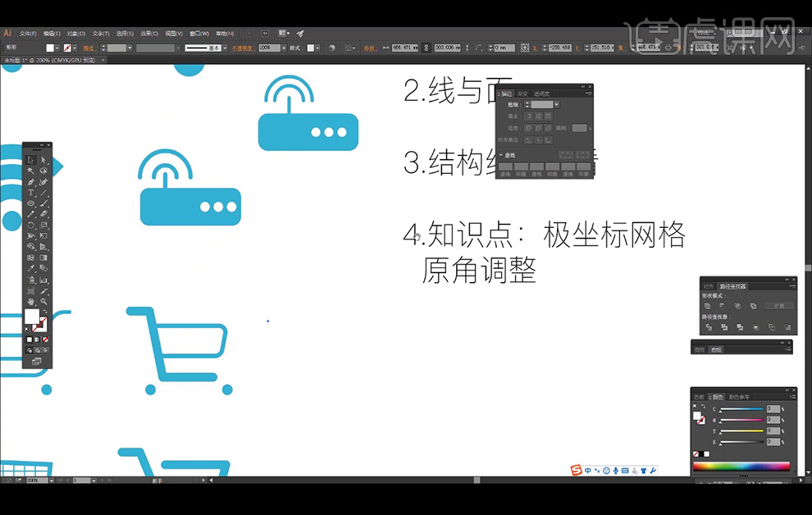Switch to the 对齐 panel tab
The image size is (812, 515).
pyautogui.click(x=709, y=286)
